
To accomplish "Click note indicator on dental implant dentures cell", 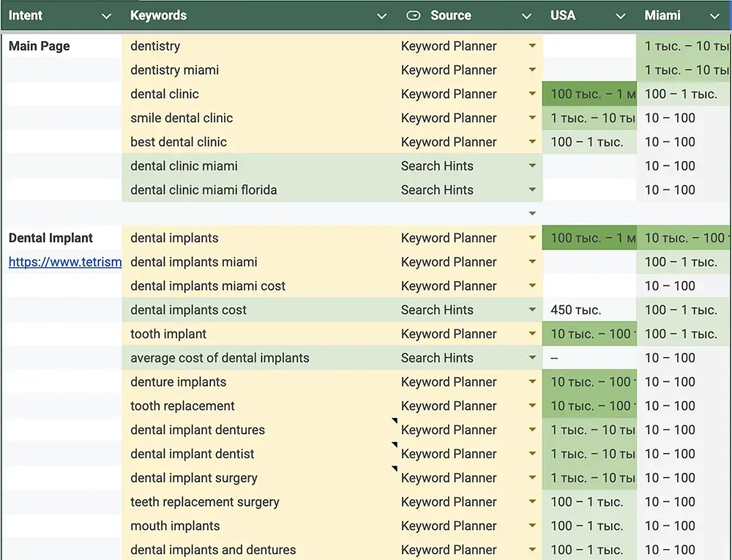I will tap(394, 422).
